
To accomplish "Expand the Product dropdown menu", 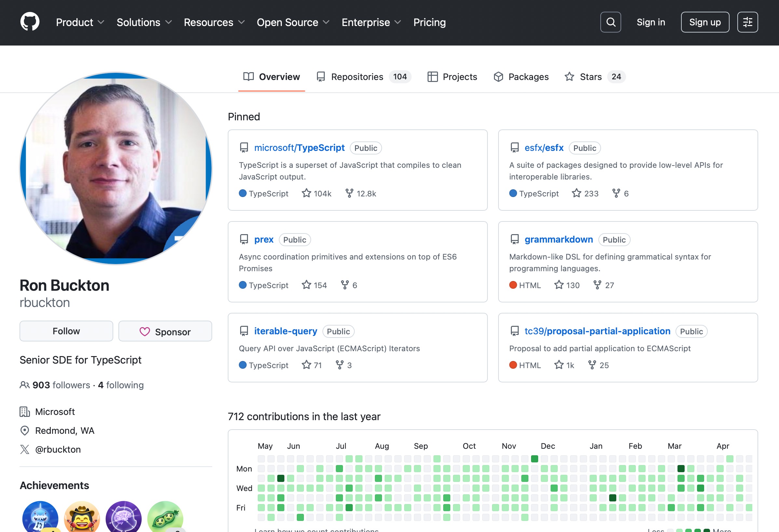I will (x=80, y=22).
